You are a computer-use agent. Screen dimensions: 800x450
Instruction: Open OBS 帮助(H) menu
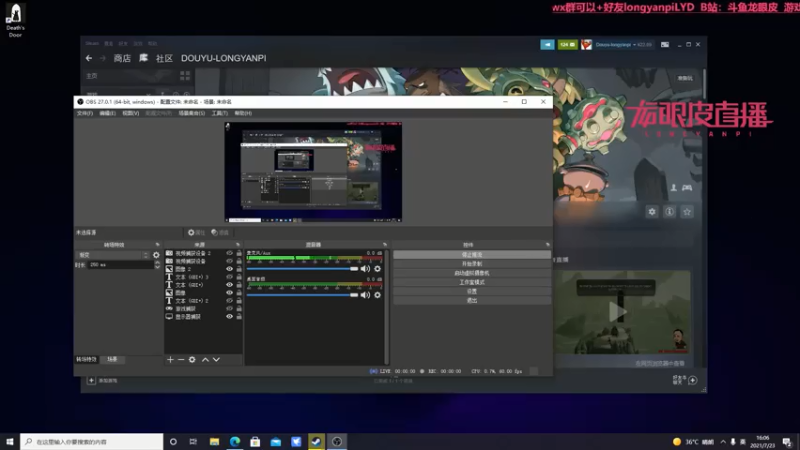pos(243,113)
